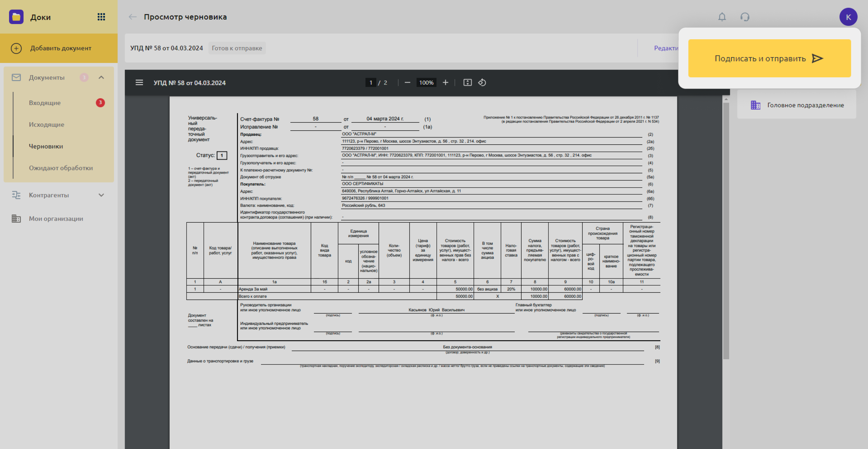Click the page number input field
The height and width of the screenshot is (449, 868).
click(x=371, y=83)
